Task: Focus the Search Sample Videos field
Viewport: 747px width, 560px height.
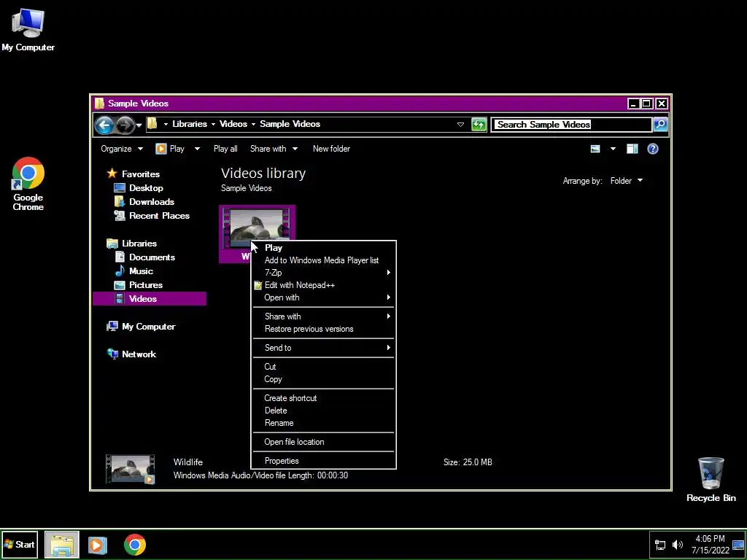Action: pos(571,125)
